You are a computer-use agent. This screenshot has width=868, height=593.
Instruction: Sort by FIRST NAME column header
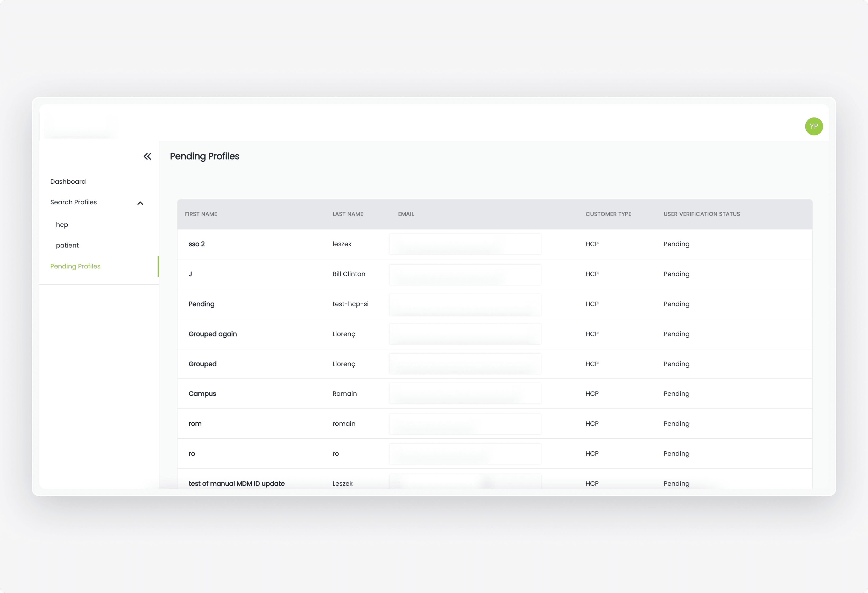coord(201,214)
